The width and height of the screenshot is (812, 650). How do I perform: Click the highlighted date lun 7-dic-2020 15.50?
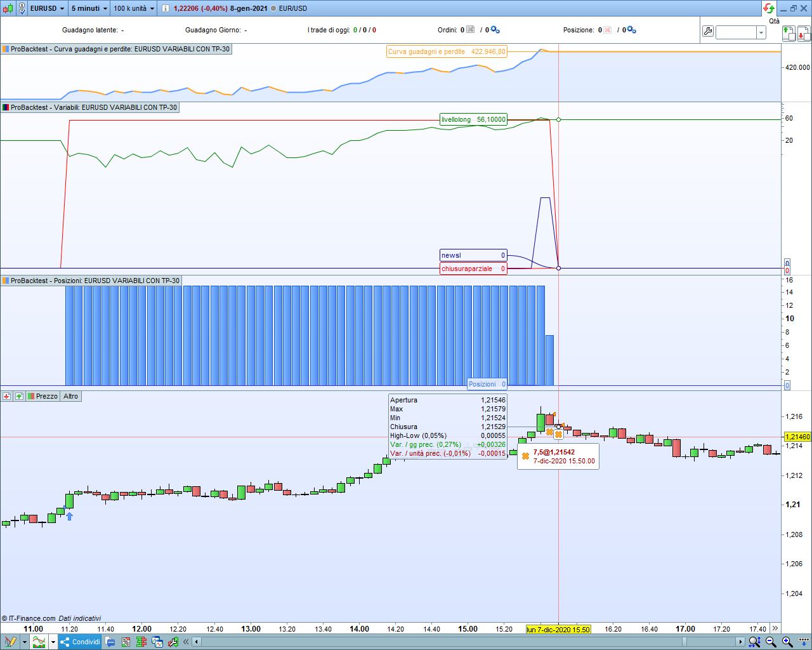[x=558, y=630]
